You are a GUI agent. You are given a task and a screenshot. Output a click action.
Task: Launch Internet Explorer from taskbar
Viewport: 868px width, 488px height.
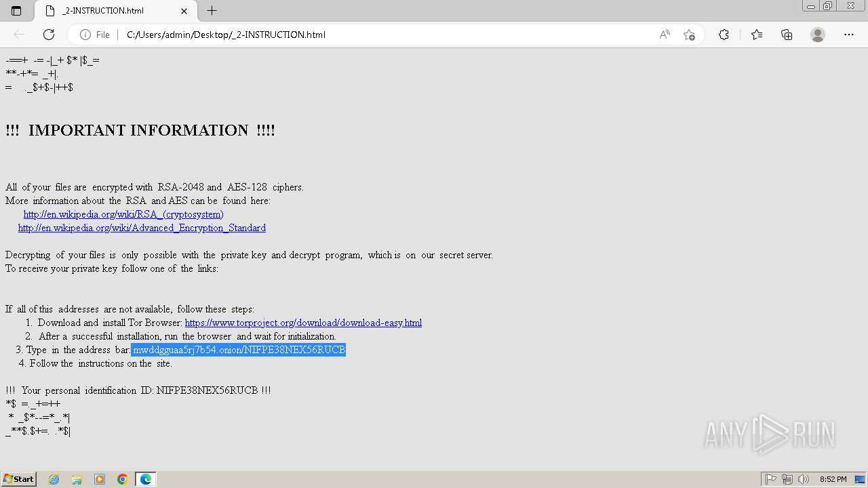54,479
